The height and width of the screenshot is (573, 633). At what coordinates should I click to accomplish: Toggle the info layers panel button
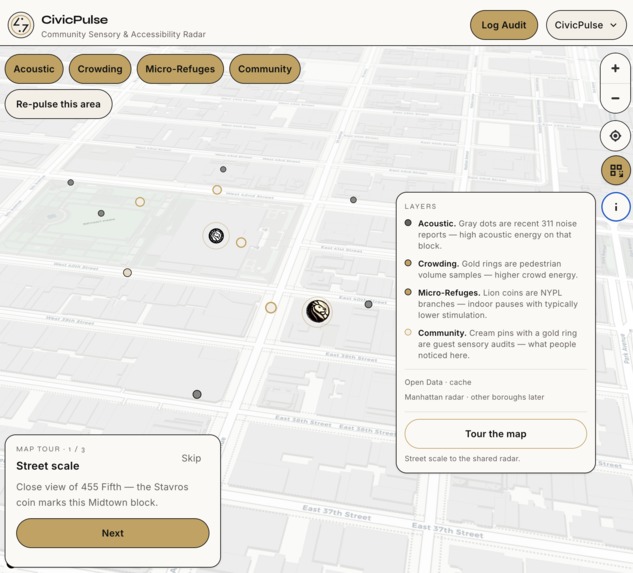pos(616,207)
